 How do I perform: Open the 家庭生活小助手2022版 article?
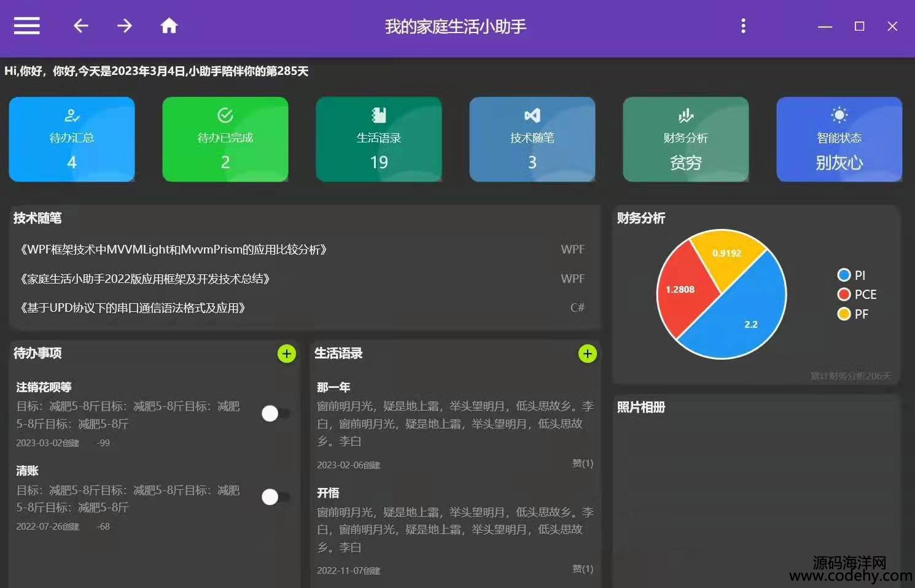(145, 279)
